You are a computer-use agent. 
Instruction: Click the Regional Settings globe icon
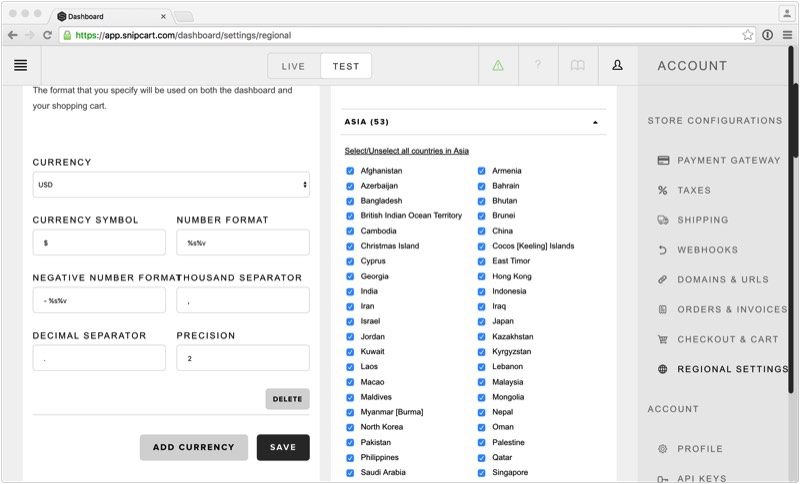pos(663,369)
